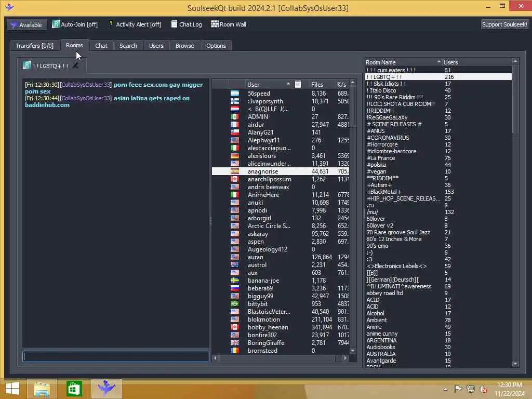Select user AnimeHere in the list

(x=281, y=195)
